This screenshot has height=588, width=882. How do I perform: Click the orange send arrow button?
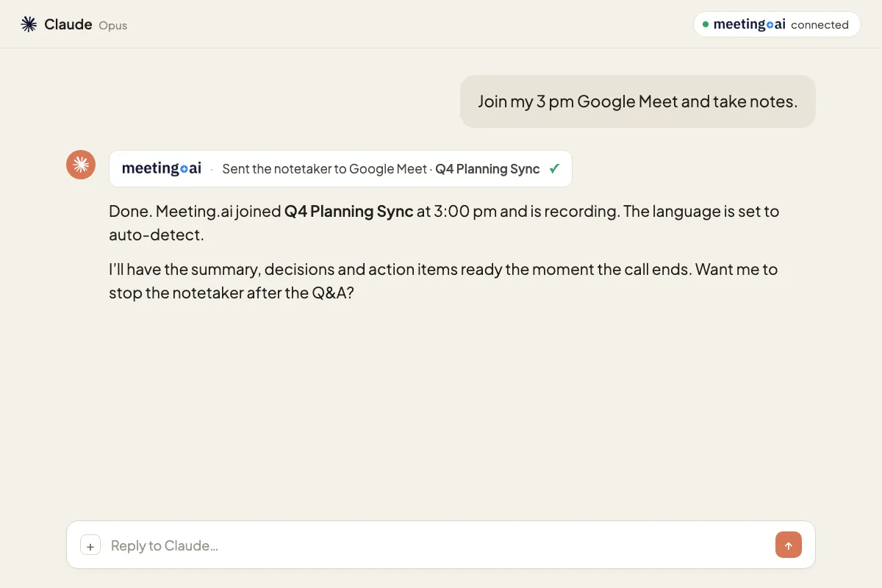pyautogui.click(x=788, y=545)
